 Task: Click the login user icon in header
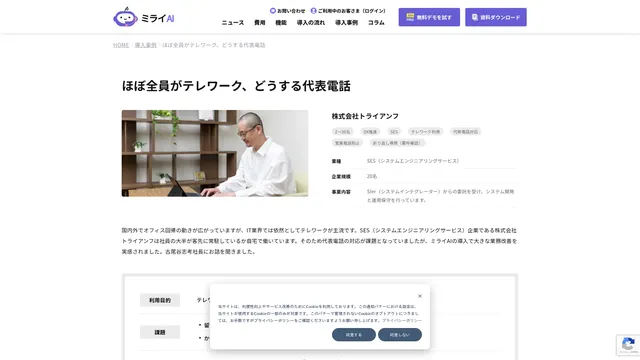click(x=313, y=11)
